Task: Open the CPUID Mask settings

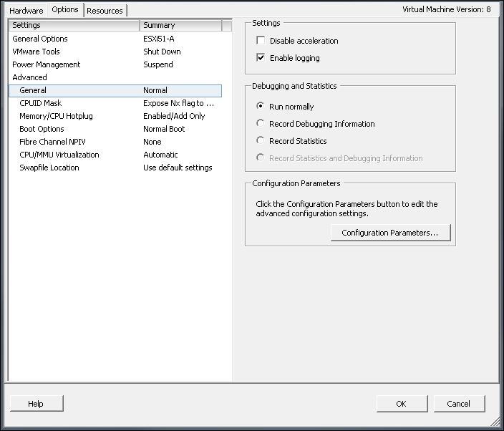Action: pos(115,103)
